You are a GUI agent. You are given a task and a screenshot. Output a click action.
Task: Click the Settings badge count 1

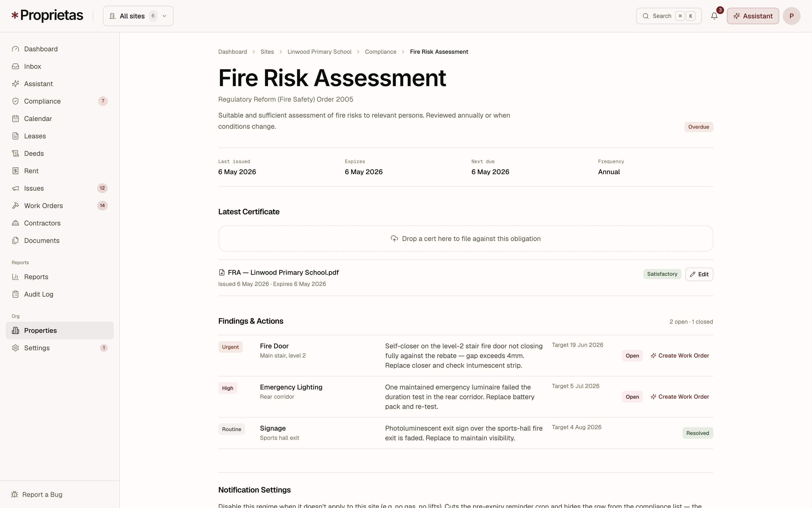(104, 348)
